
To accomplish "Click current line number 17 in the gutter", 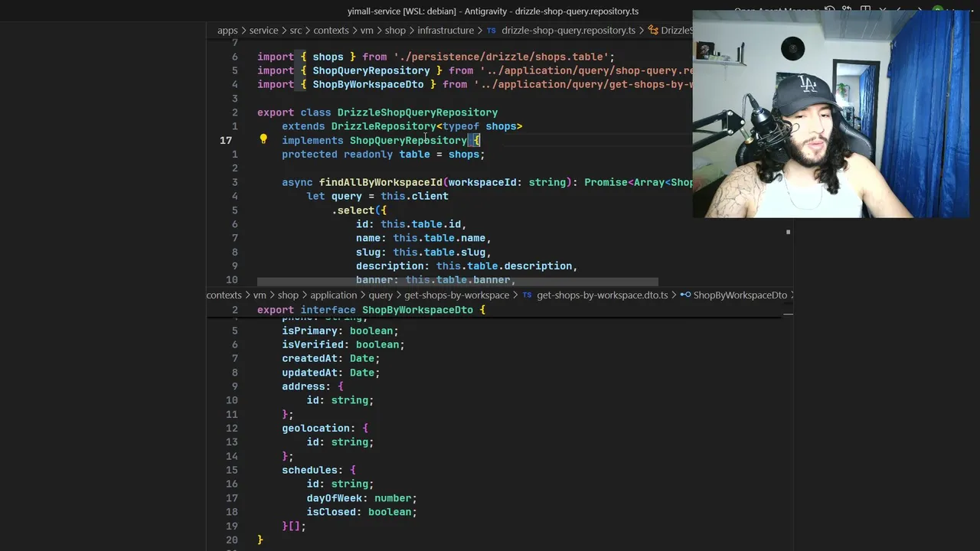I will [226, 140].
